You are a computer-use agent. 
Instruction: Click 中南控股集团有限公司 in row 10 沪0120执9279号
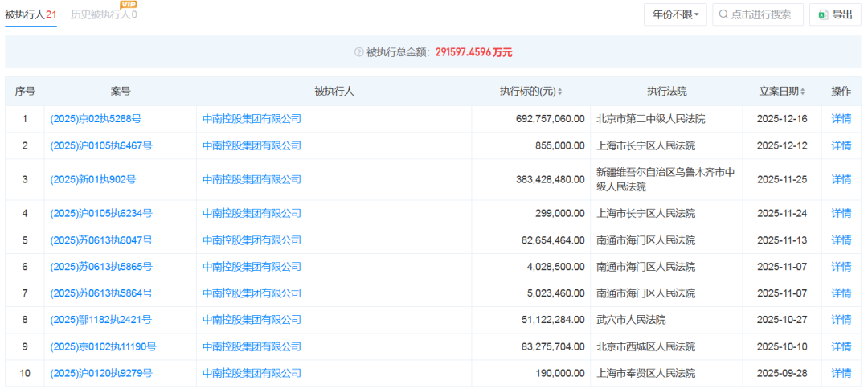[252, 374]
